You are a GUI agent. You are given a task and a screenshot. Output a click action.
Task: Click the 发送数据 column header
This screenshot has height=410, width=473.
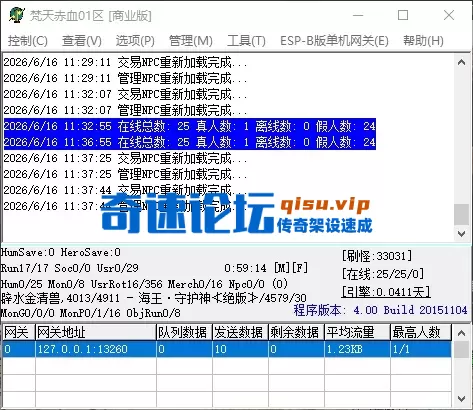point(240,332)
